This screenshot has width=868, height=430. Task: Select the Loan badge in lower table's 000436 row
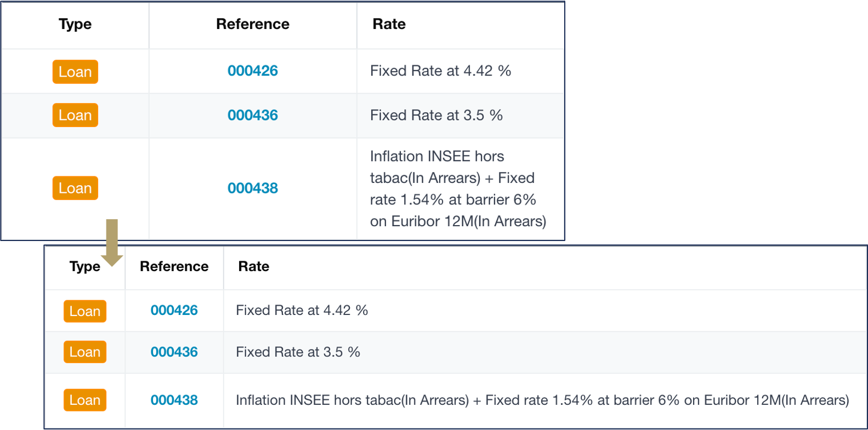(x=85, y=352)
